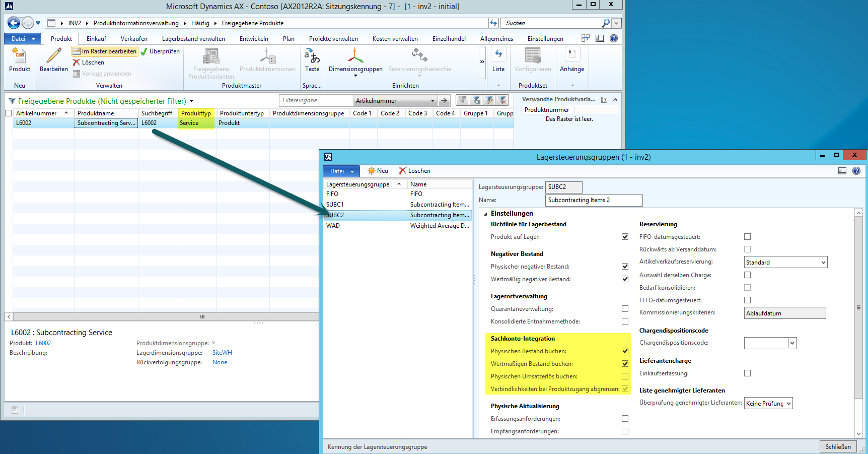The image size is (868, 454).
Task: Click the Schließen button
Action: pos(838,446)
